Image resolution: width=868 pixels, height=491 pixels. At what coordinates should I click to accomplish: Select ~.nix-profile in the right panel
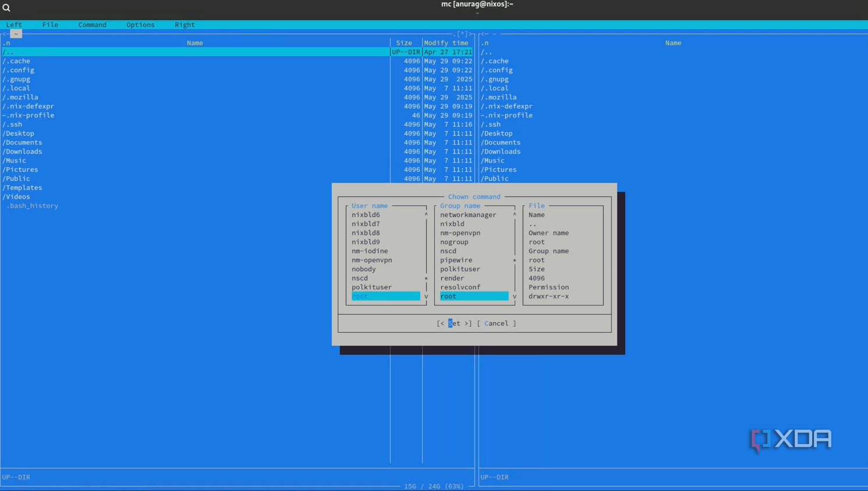point(507,115)
